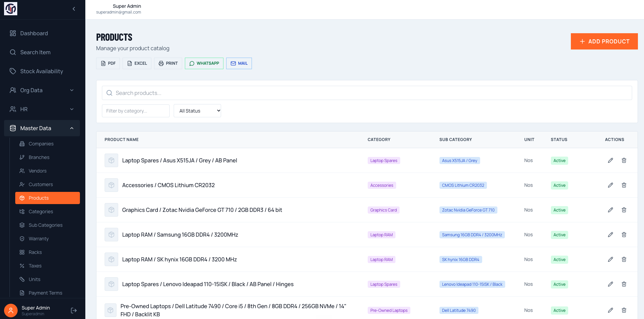The width and height of the screenshot is (644, 319).
Task: Go to Search Item page
Action: coord(42,52)
